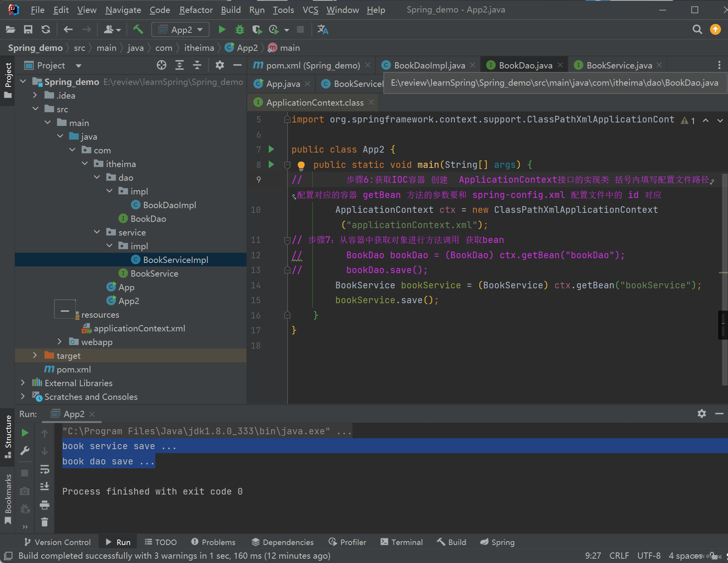This screenshot has height=563, width=728.
Task: Click Collapse All in Project panel
Action: coord(197,65)
